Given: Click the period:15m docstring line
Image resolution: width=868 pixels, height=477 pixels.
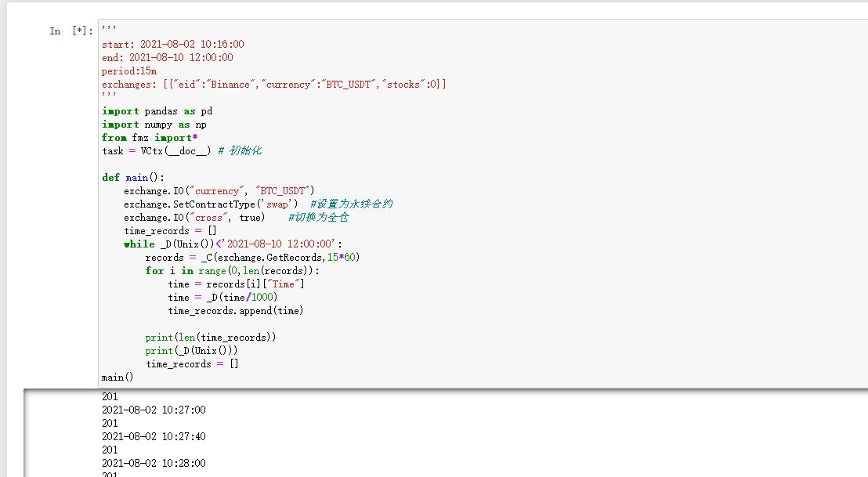Looking at the screenshot, I should coord(129,71).
